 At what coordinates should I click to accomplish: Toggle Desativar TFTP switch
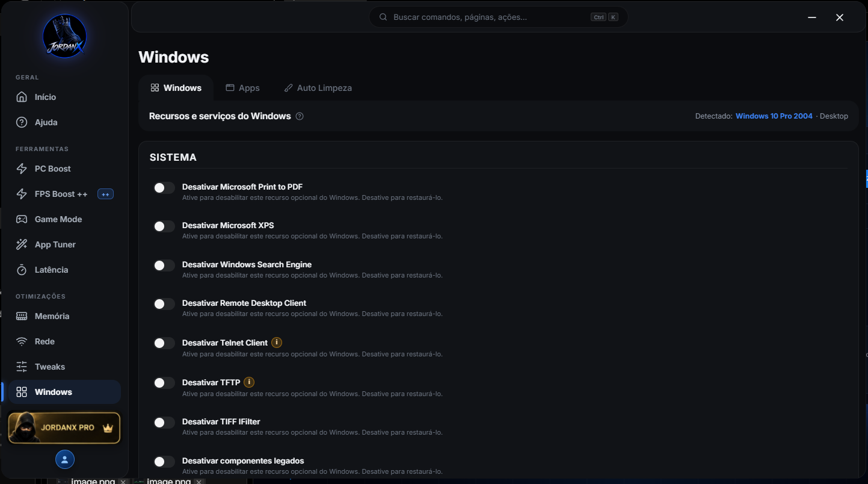(164, 383)
